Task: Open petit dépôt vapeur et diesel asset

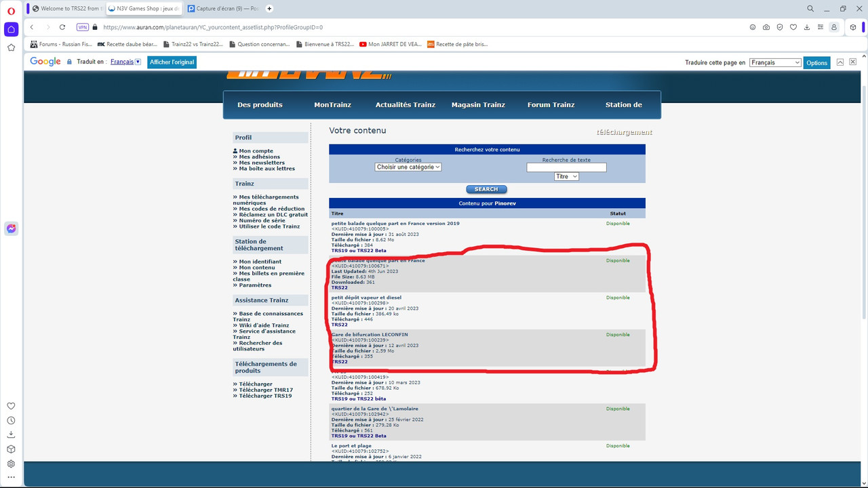Action: point(366,298)
